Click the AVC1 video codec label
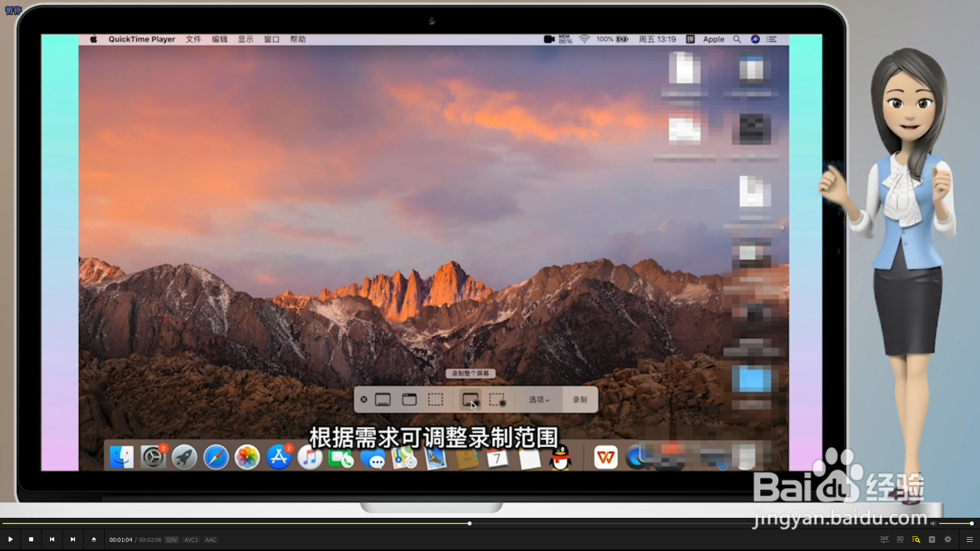The width and height of the screenshot is (980, 551). click(191, 540)
